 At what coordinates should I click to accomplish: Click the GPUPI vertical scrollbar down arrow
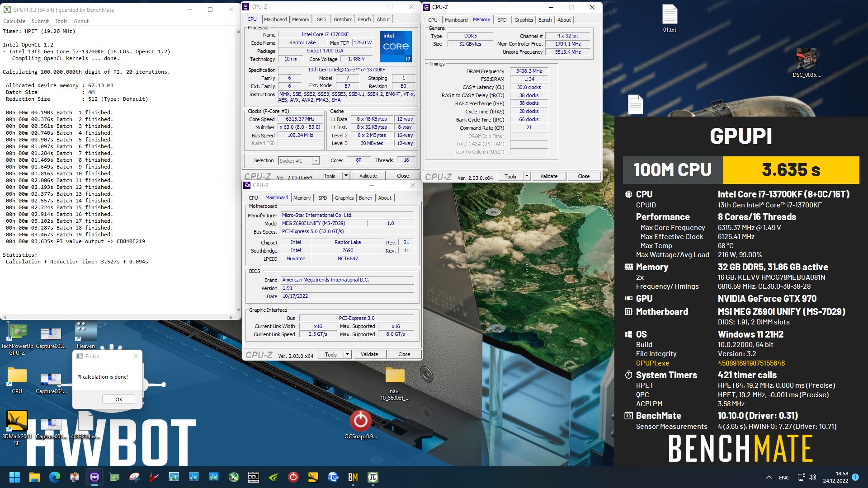(x=238, y=310)
